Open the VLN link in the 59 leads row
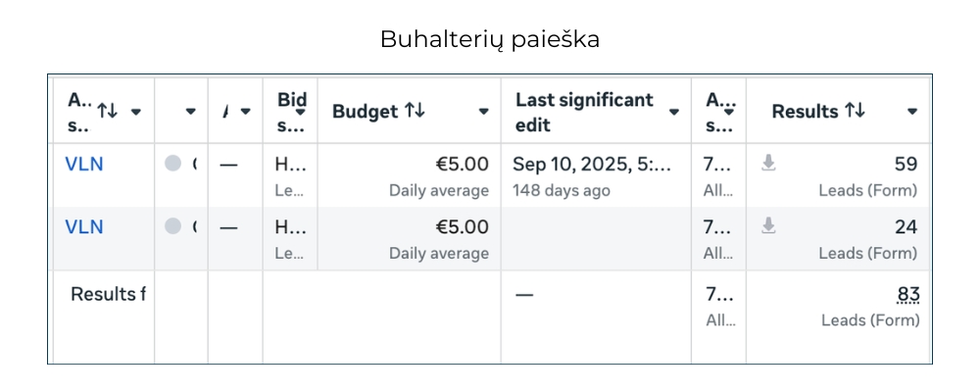 [84, 164]
